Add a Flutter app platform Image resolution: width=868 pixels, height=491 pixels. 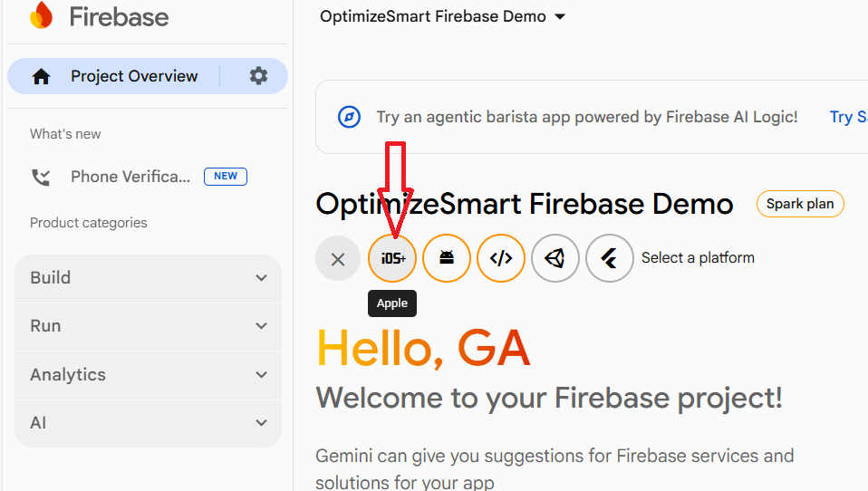click(610, 258)
